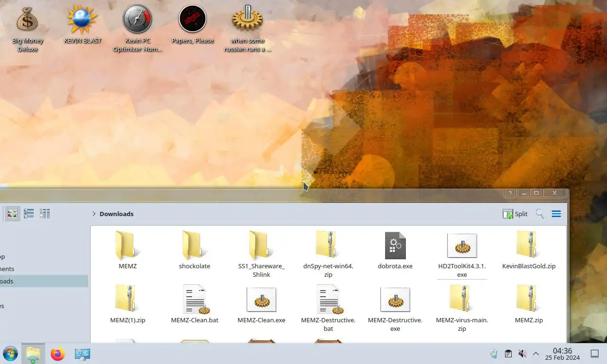Screen dimensions: 607x364
Task: Open the search magnifier in Dolphin toolbar
Action: [x=540, y=214]
